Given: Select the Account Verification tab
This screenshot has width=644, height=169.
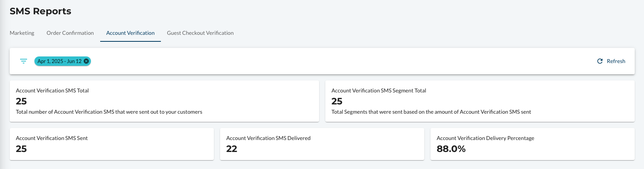Looking at the screenshot, I should [130, 33].
